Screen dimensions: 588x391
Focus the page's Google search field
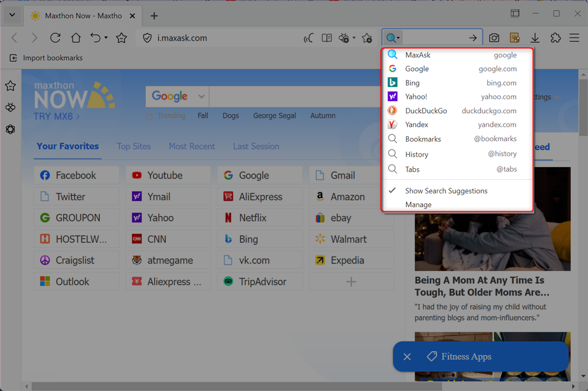coord(295,96)
